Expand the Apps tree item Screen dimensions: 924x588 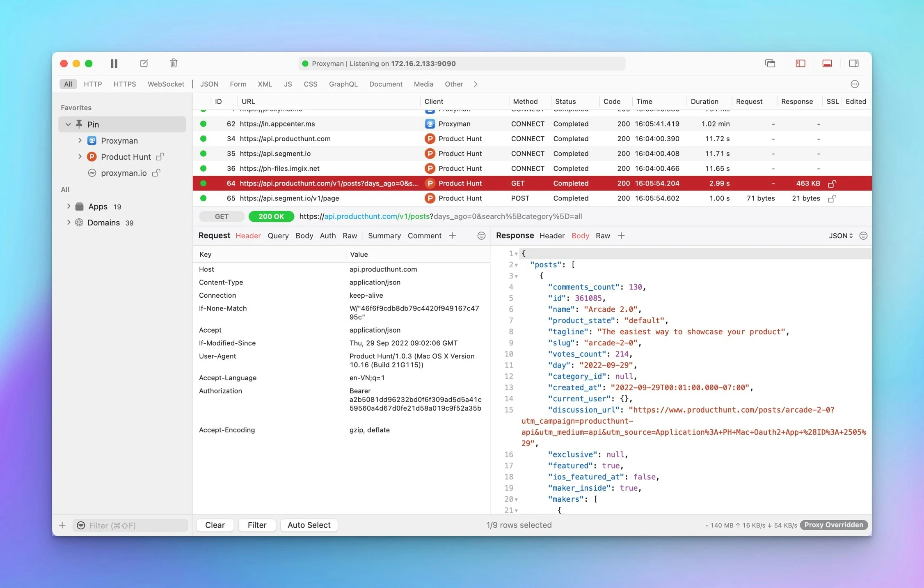pos(68,206)
